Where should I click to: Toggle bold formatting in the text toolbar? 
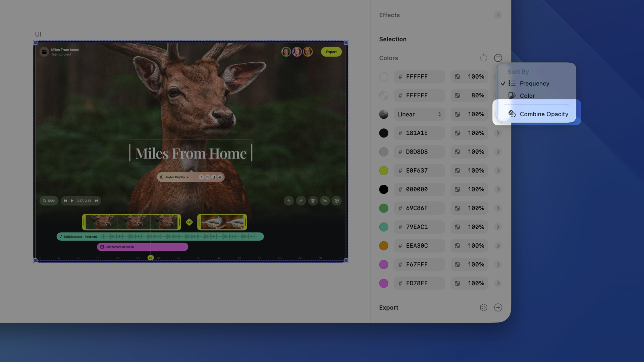(207, 177)
